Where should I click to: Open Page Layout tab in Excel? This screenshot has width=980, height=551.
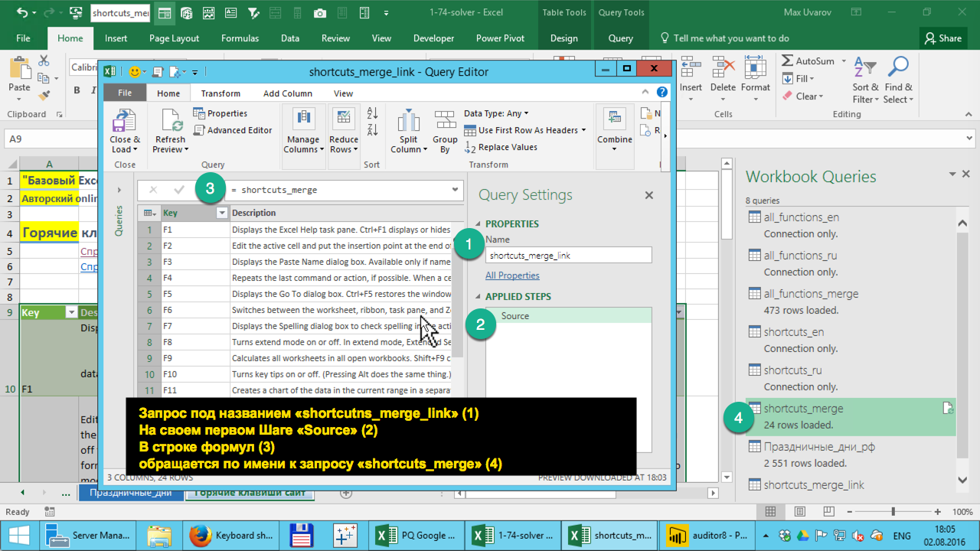pyautogui.click(x=174, y=38)
